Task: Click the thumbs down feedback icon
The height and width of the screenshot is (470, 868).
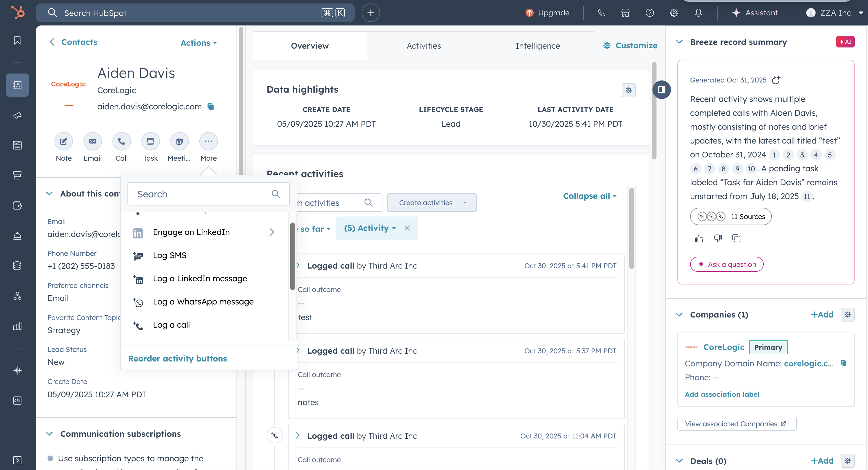Action: (x=718, y=239)
